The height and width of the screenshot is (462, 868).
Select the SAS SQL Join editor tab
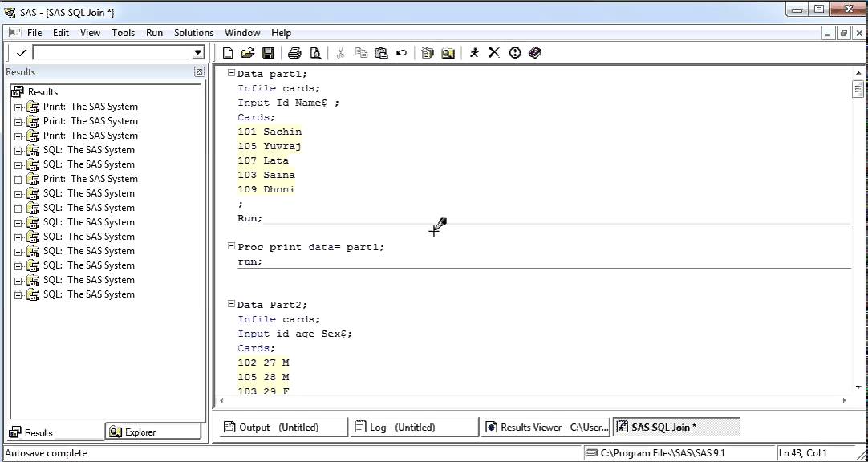coord(676,428)
